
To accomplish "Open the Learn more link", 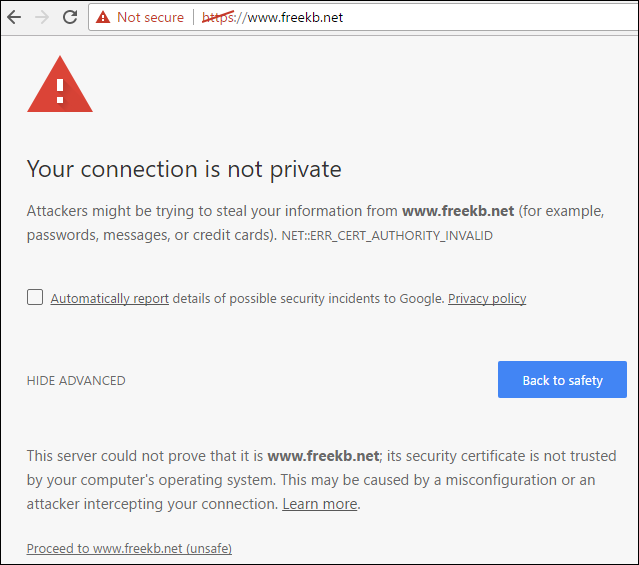I will (320, 504).
